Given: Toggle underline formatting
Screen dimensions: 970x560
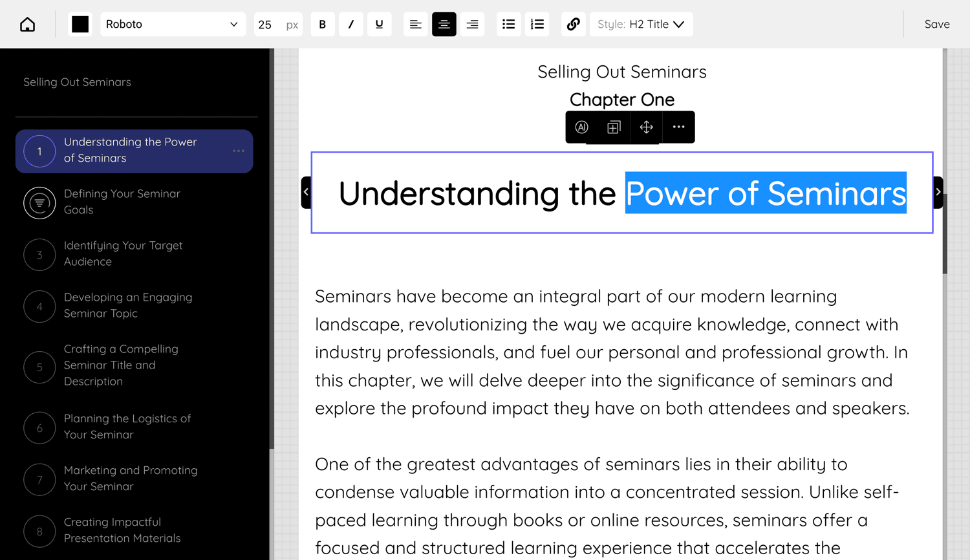Looking at the screenshot, I should point(380,25).
